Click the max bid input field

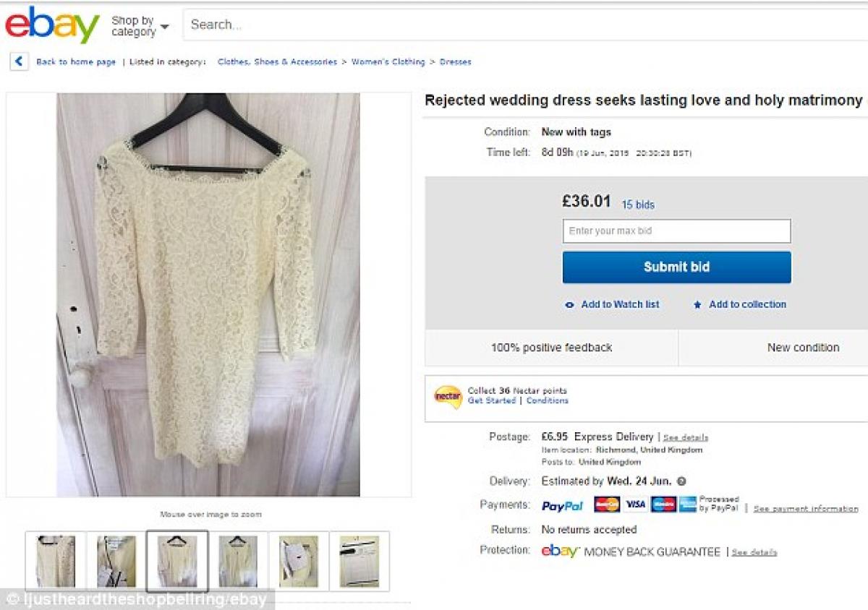[x=676, y=231]
